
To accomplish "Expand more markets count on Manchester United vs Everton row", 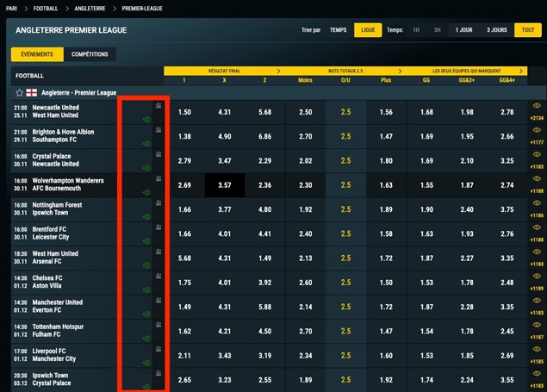I will tap(537, 313).
